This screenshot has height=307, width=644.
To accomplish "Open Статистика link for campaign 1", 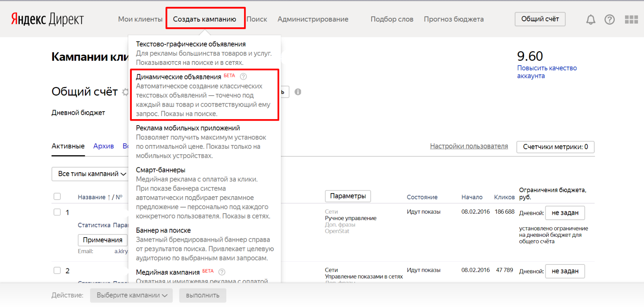I will [x=94, y=225].
